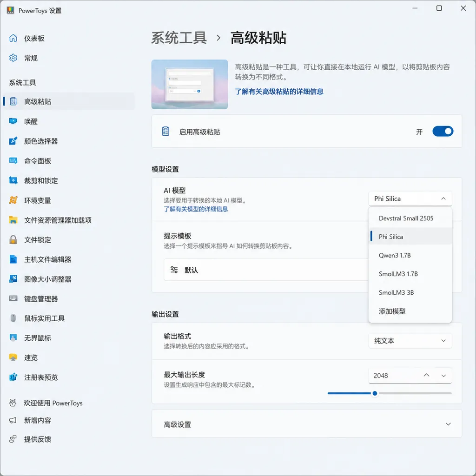Image resolution: width=476 pixels, height=476 pixels.
Task: Open the 环境变量 environment variables icon
Action: [x=13, y=200]
